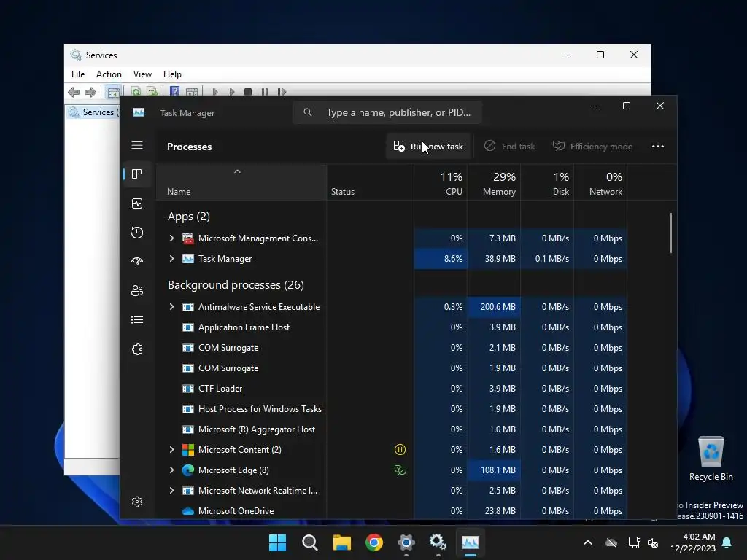Viewport: 747px width, 560px height.
Task: Click Restart Service icon in Services toolbar
Action: 282,92
